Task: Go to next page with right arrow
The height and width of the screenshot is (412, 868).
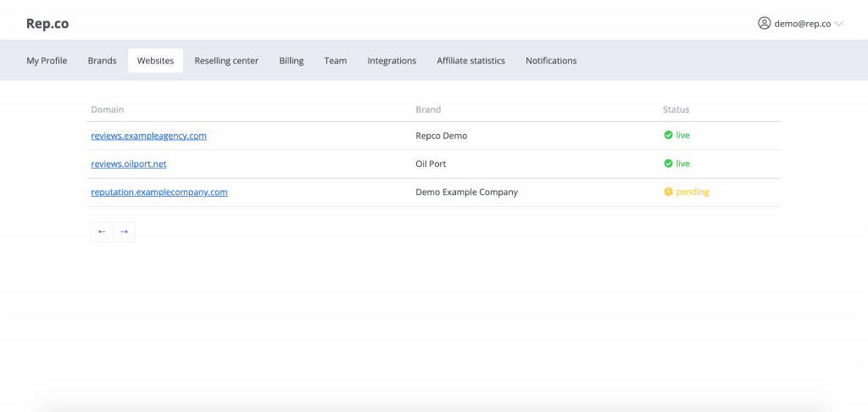Action: click(x=124, y=231)
